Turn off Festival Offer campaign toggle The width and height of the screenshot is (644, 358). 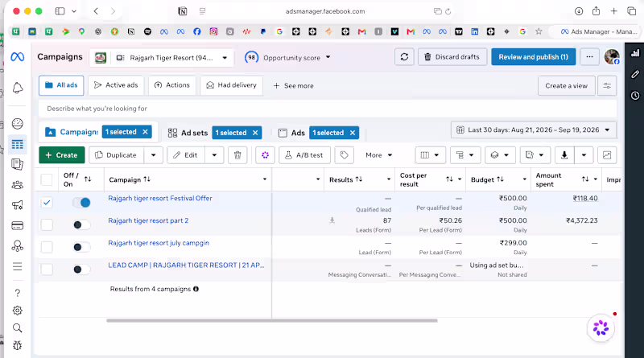tap(81, 203)
